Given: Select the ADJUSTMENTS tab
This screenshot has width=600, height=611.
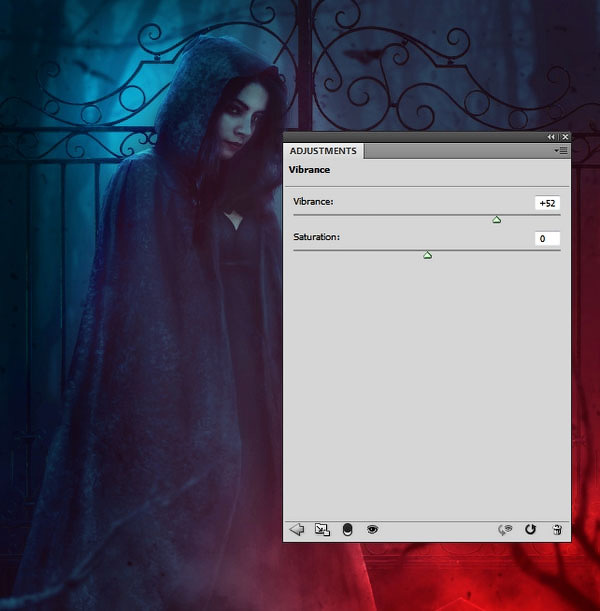Looking at the screenshot, I should (323, 151).
